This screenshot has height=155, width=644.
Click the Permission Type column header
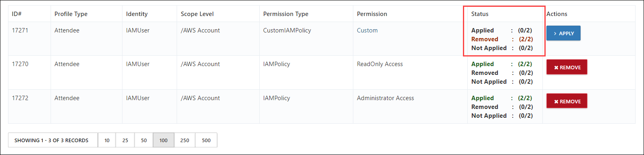(286, 14)
